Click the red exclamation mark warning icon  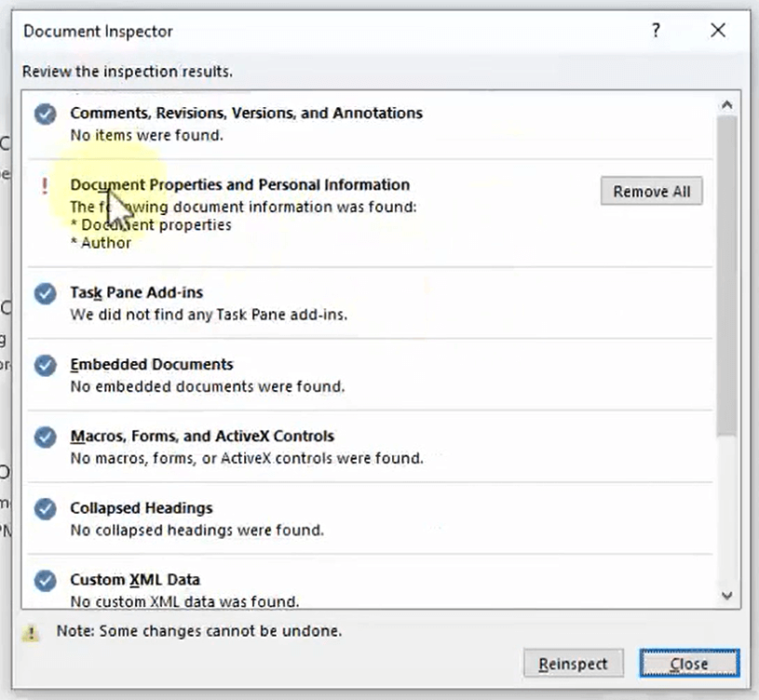45,187
